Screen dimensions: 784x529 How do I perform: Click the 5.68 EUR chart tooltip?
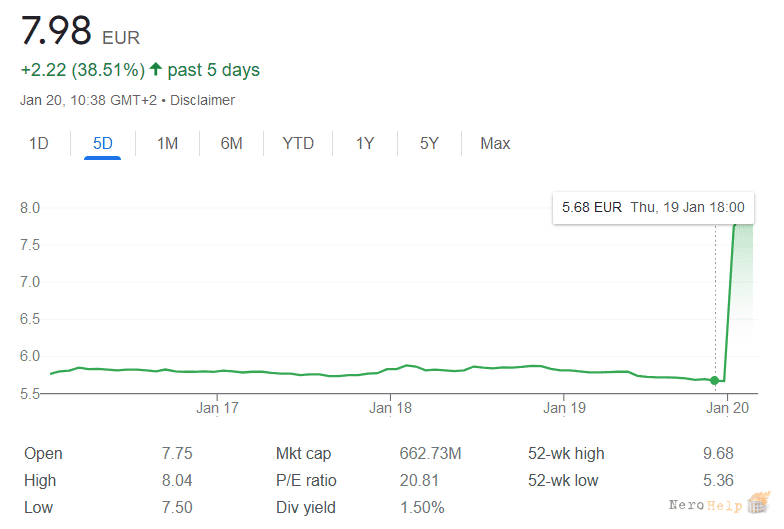(653, 208)
